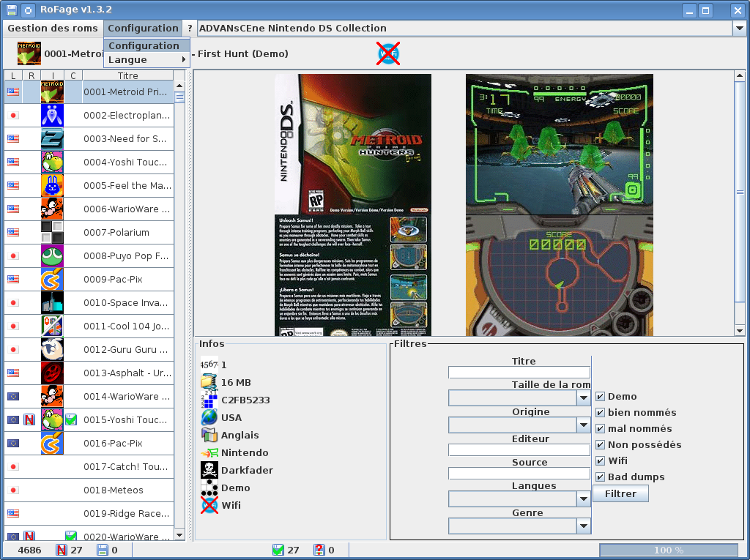Screen dimensions: 750x560
Task: Expand the ADVANsCEne collection selector dropdown
Action: 739,29
